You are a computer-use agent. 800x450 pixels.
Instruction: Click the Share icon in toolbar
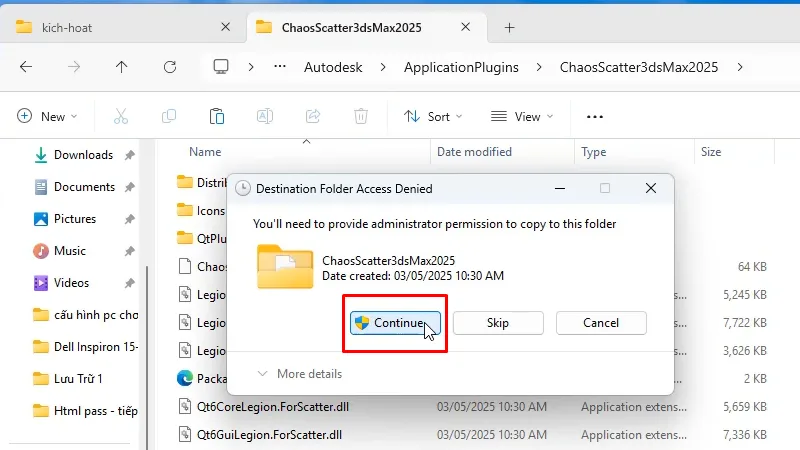click(x=313, y=117)
